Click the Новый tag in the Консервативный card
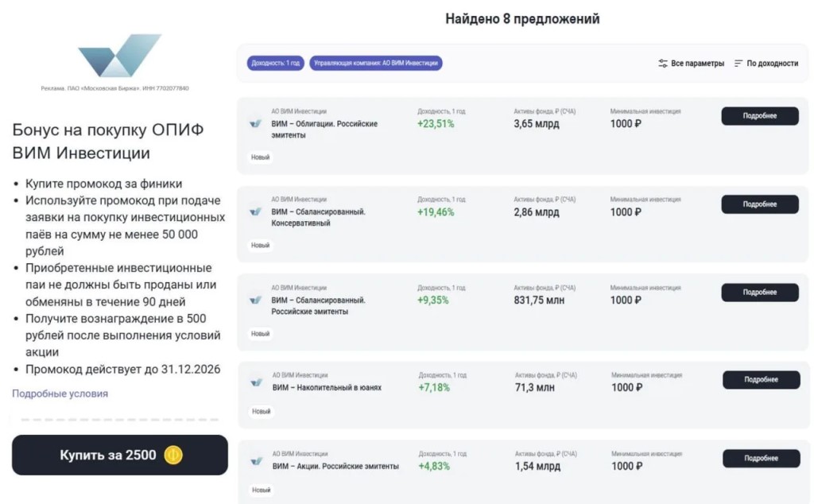 click(260, 245)
